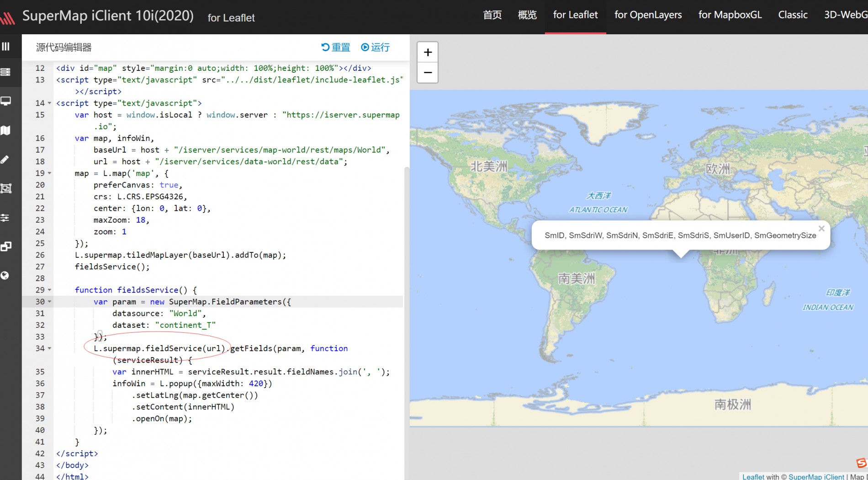Open the pencil edit category icon
Image resolution: width=868 pixels, height=480 pixels.
[5, 159]
